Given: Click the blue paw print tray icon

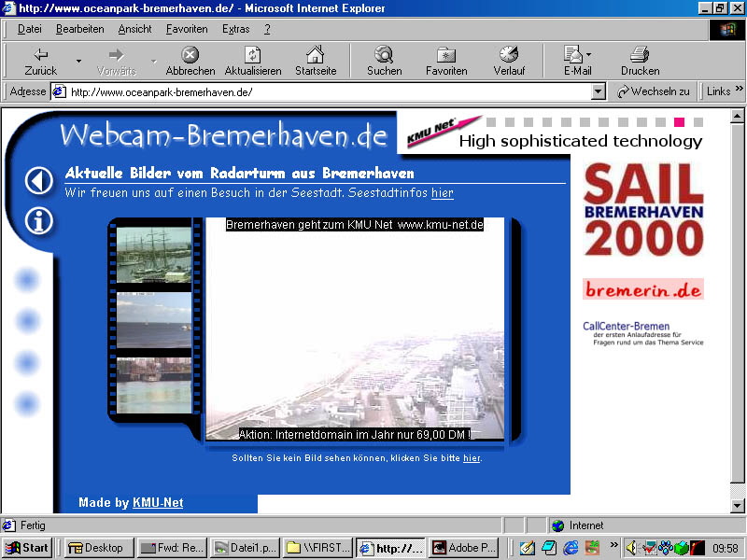Looking at the screenshot, I should click(x=665, y=548).
